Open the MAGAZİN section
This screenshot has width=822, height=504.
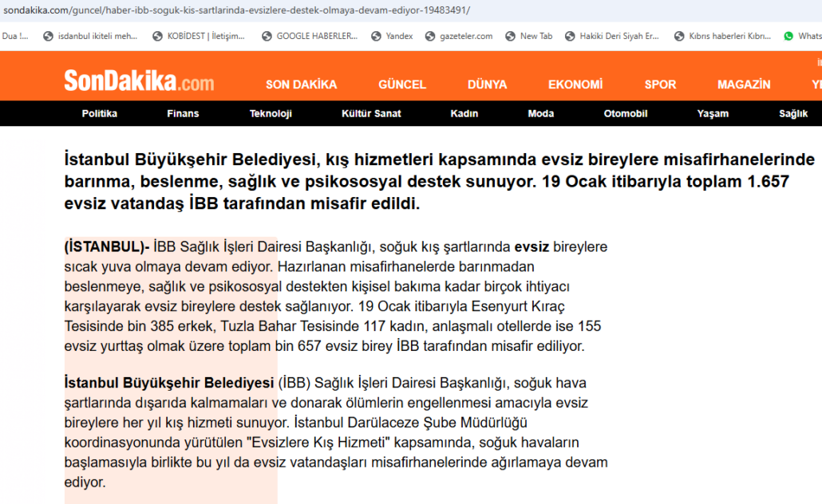744,85
